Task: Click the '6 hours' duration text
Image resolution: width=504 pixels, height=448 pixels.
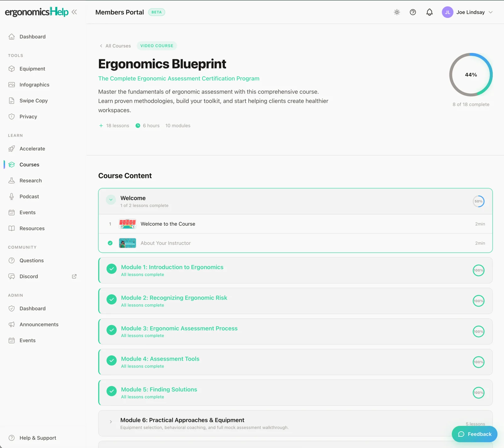Action: 151,126
